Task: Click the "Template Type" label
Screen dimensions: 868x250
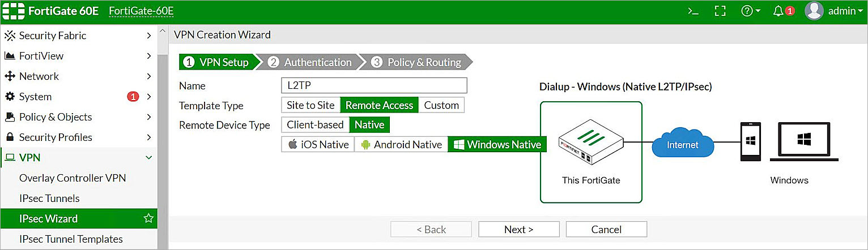Action: tap(211, 106)
